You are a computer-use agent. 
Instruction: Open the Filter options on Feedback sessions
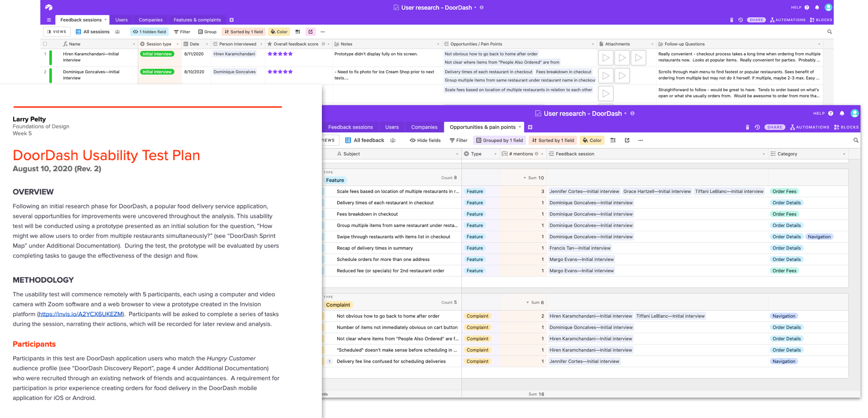click(x=182, y=32)
